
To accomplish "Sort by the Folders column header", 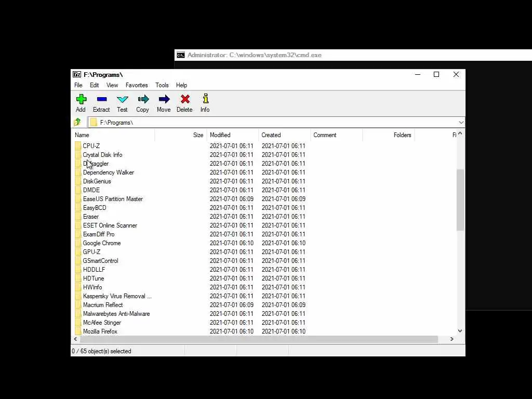I will 388,135.
